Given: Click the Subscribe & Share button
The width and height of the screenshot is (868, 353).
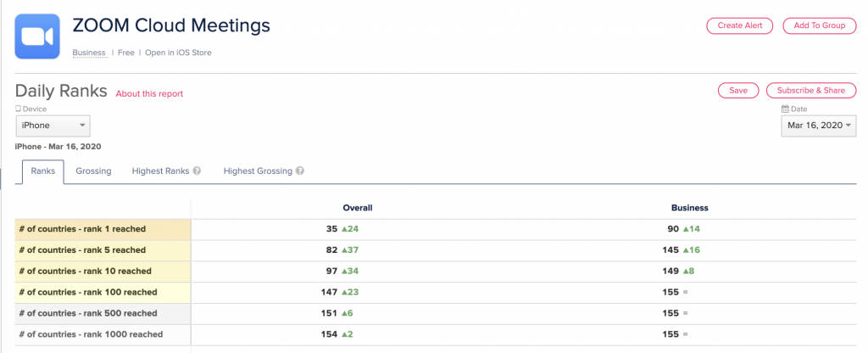Looking at the screenshot, I should [x=811, y=91].
